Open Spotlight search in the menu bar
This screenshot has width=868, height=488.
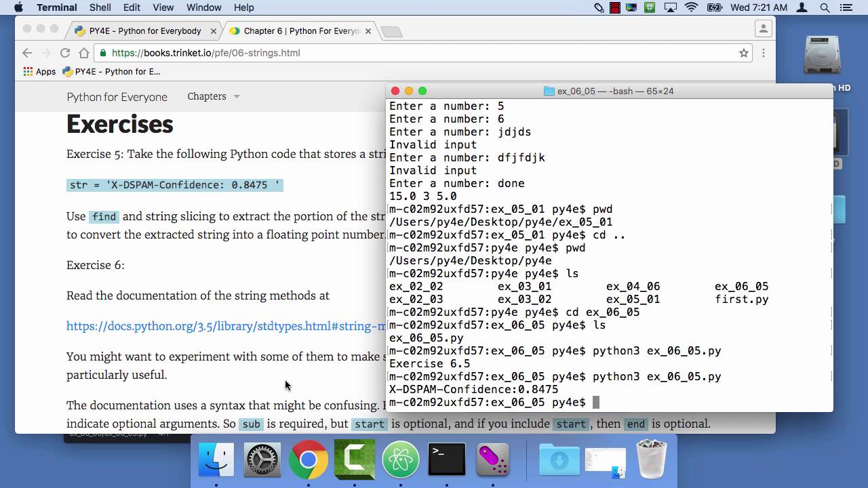(825, 7)
